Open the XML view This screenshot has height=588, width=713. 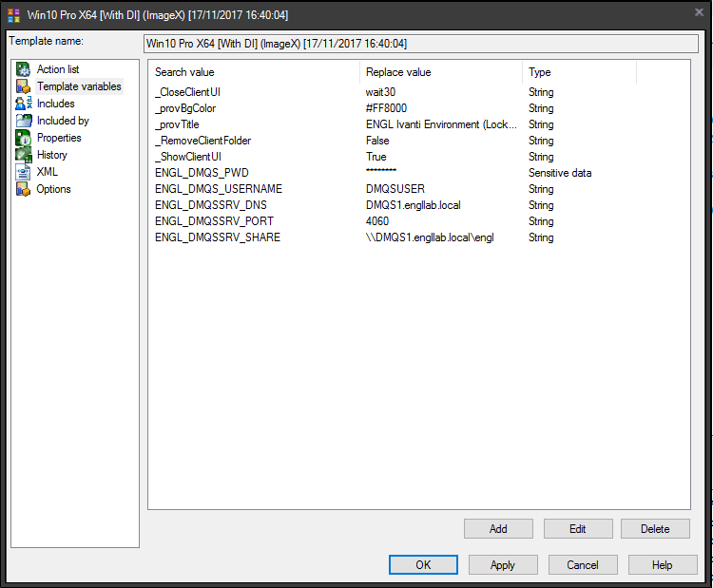[x=48, y=172]
